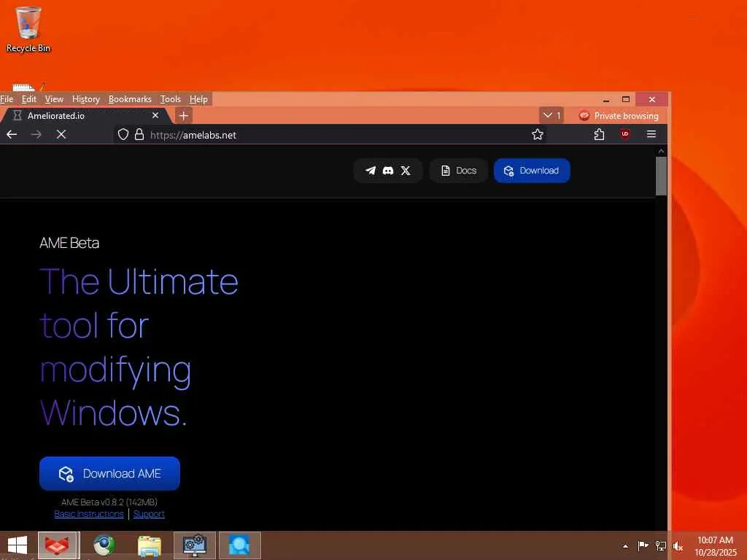Open the browser hamburger menu
747x560 pixels.
pos(651,135)
